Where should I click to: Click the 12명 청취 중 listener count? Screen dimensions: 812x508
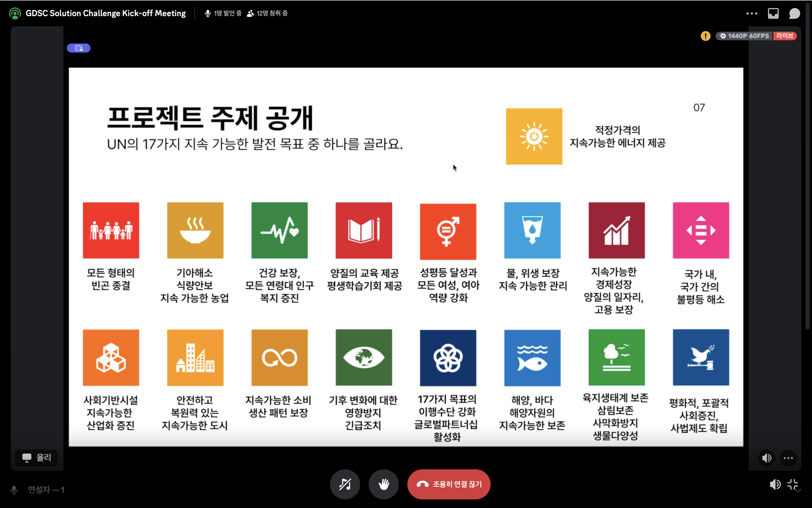267,13
